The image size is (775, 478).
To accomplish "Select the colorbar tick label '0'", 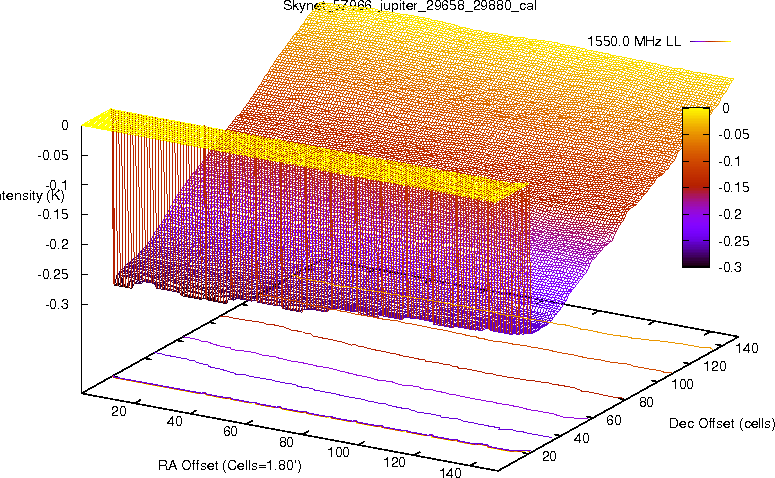I will coord(726,108).
